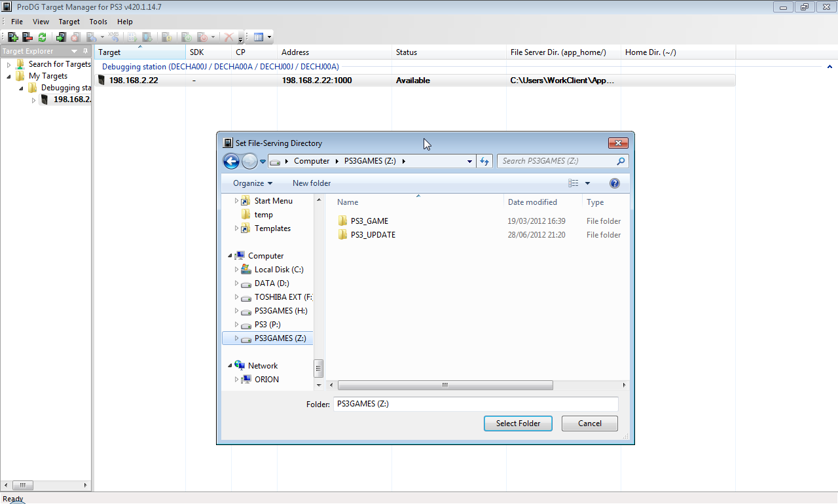Sort dialog files by Date modified
The image size is (838, 504).
pyautogui.click(x=543, y=202)
